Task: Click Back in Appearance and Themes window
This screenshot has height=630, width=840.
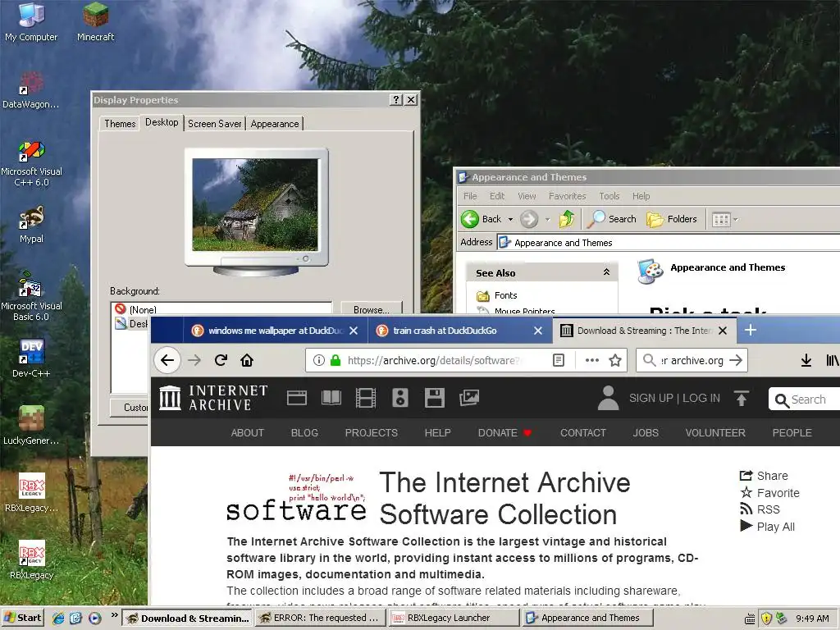Action: click(481, 218)
